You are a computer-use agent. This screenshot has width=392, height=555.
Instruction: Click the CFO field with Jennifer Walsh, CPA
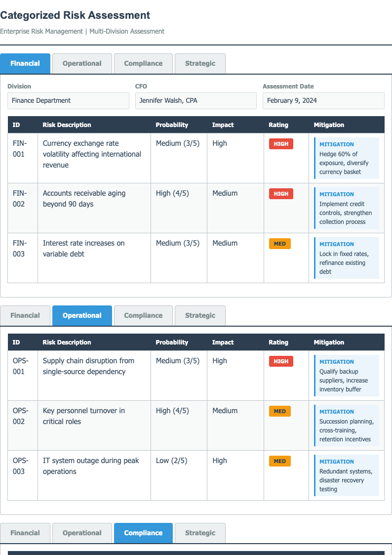click(x=196, y=101)
